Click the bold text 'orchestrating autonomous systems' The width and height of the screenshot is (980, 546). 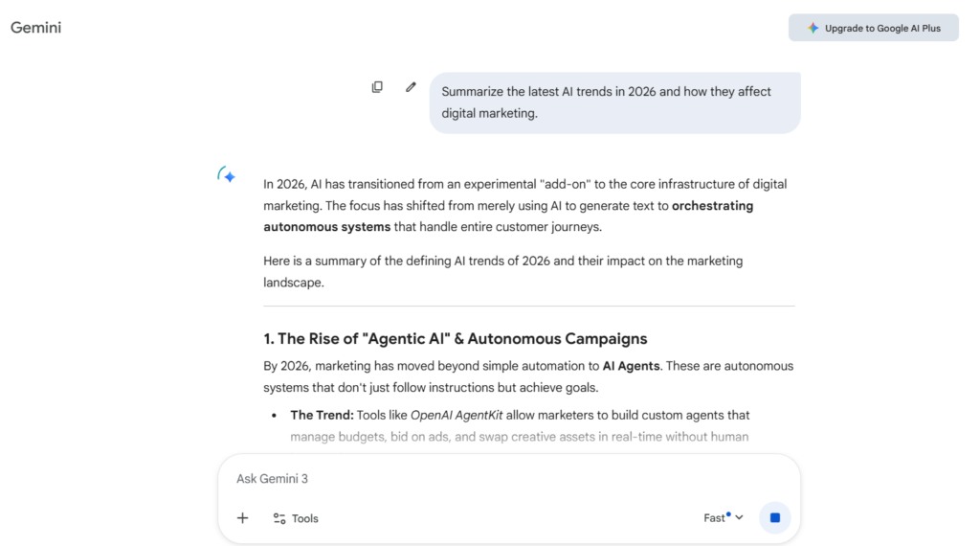508,216
